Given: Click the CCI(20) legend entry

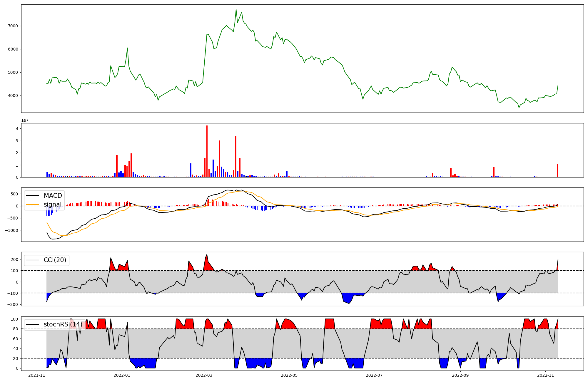Looking at the screenshot, I should point(55,260).
